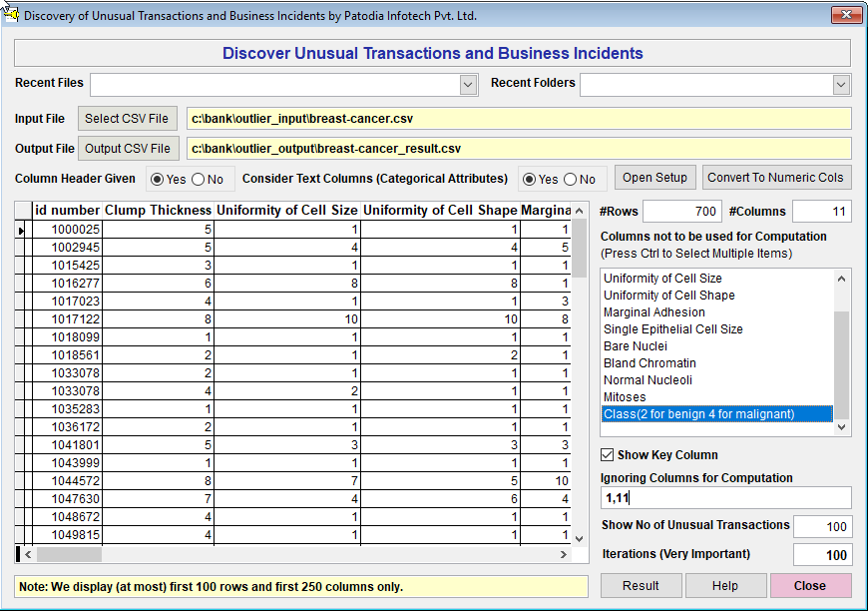Image resolution: width=868 pixels, height=611 pixels.
Task: Open the Recent Folders dropdown
Action: pyautogui.click(x=841, y=85)
